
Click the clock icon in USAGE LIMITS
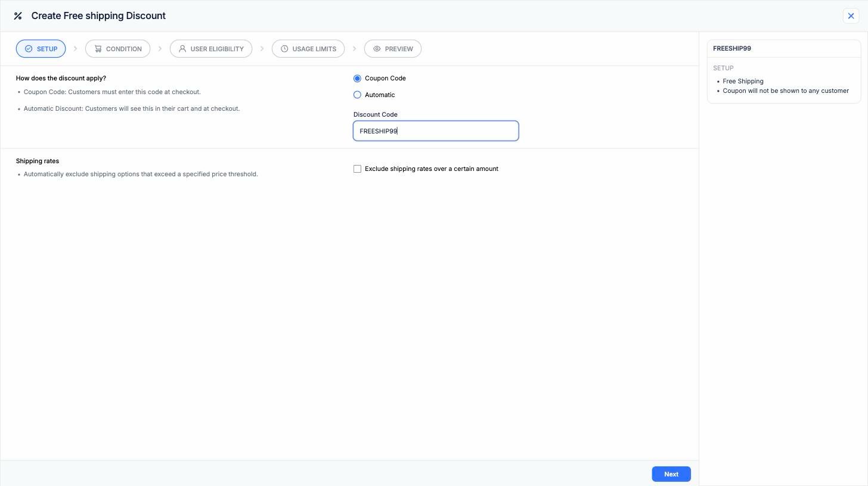(284, 49)
